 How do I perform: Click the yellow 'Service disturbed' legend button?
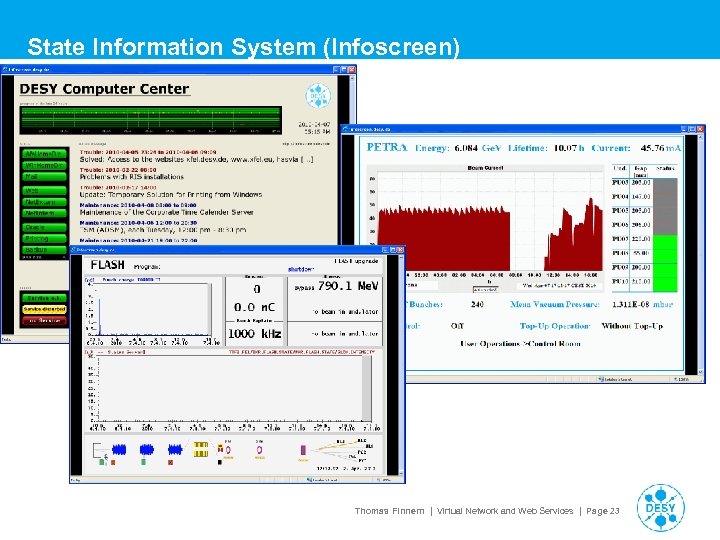(x=45, y=309)
